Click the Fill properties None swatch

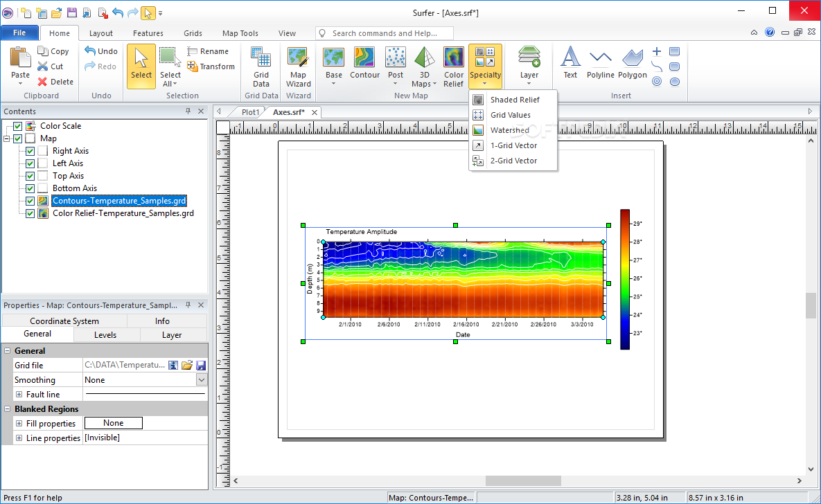click(x=113, y=423)
